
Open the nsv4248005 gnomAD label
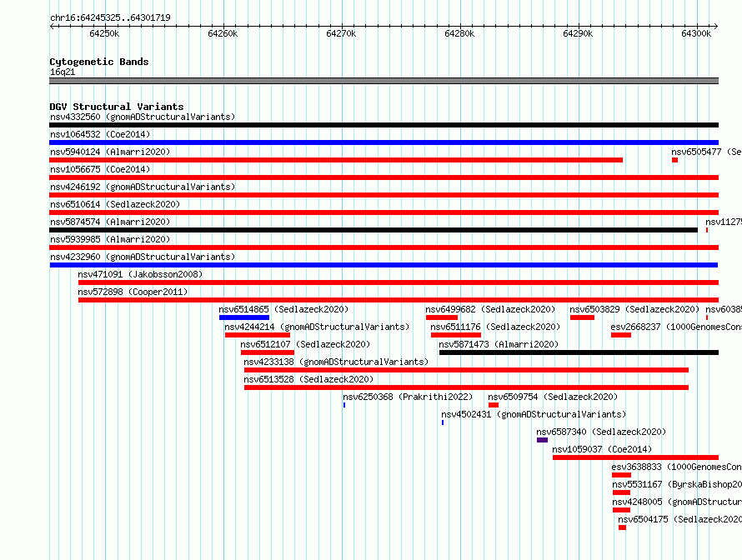[x=677, y=502]
